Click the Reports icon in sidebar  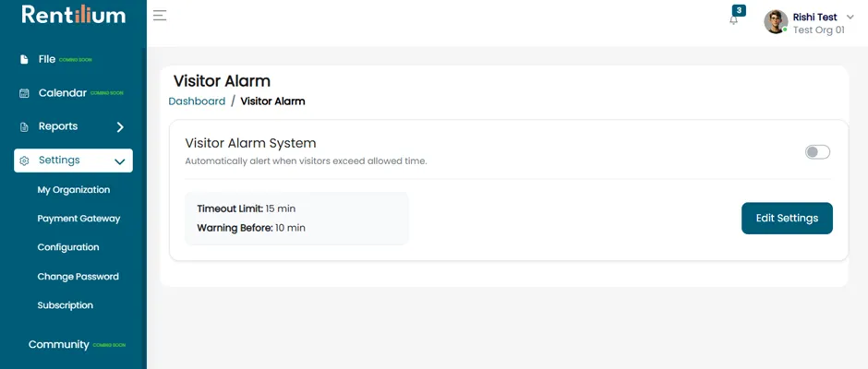click(x=24, y=127)
